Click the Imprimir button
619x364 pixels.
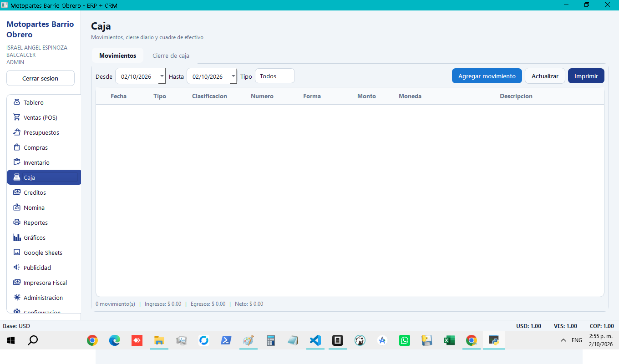pos(586,76)
